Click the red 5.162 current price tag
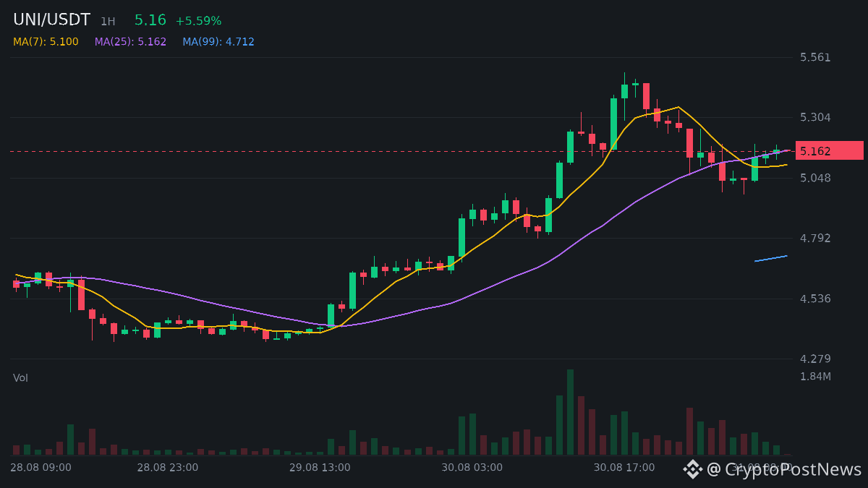This screenshot has height=488, width=868. pyautogui.click(x=830, y=151)
